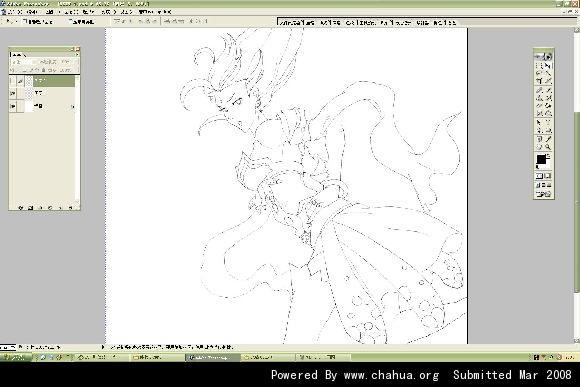Select the Eyedropper tool

tap(548, 139)
